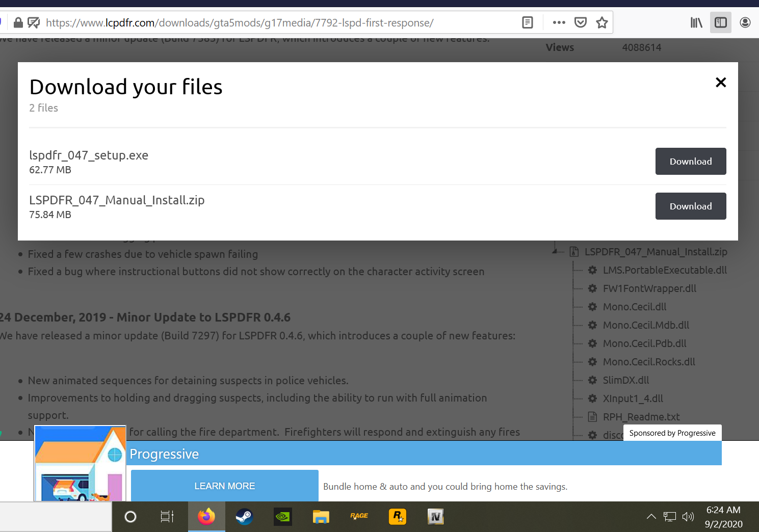The height and width of the screenshot is (532, 759).
Task: Open Windows Task View
Action: point(167,517)
